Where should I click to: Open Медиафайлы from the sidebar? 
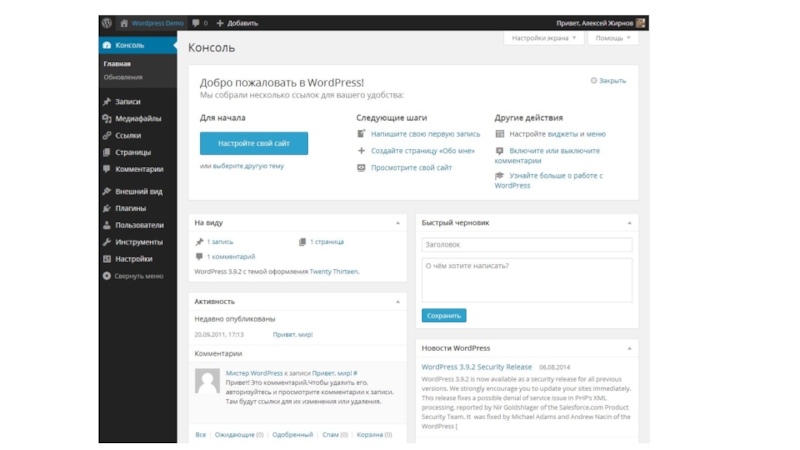click(137, 119)
